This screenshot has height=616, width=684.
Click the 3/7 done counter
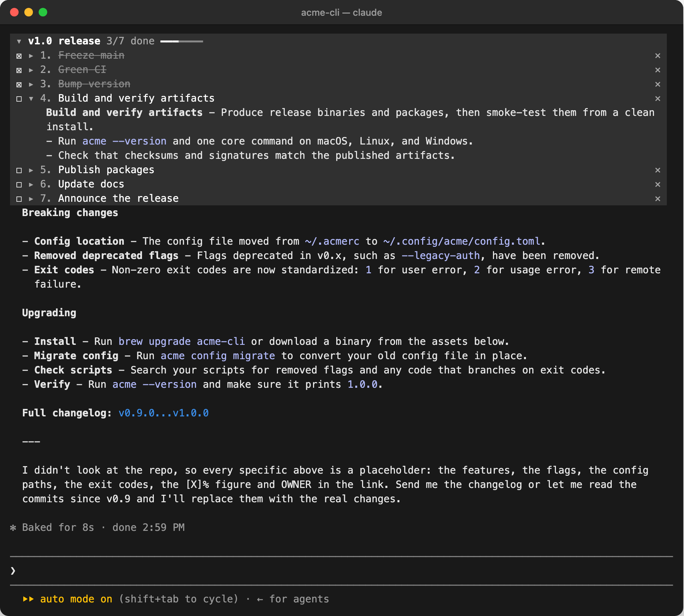(x=131, y=41)
